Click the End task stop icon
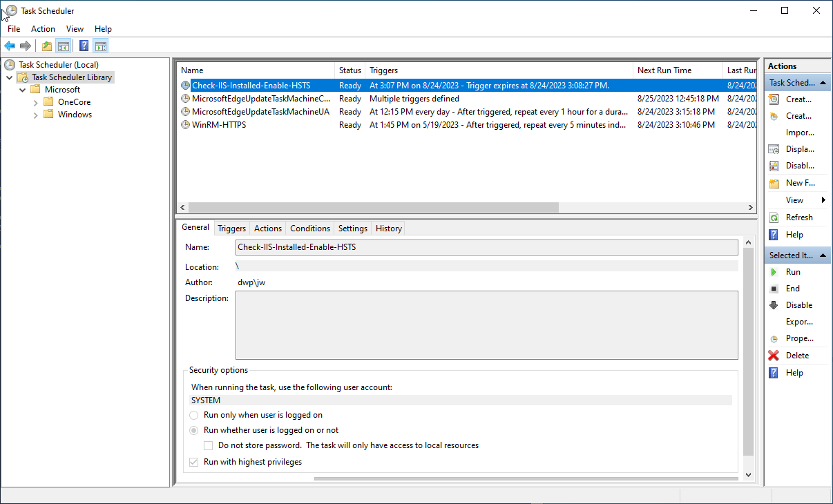This screenshot has width=833, height=504. tap(774, 289)
